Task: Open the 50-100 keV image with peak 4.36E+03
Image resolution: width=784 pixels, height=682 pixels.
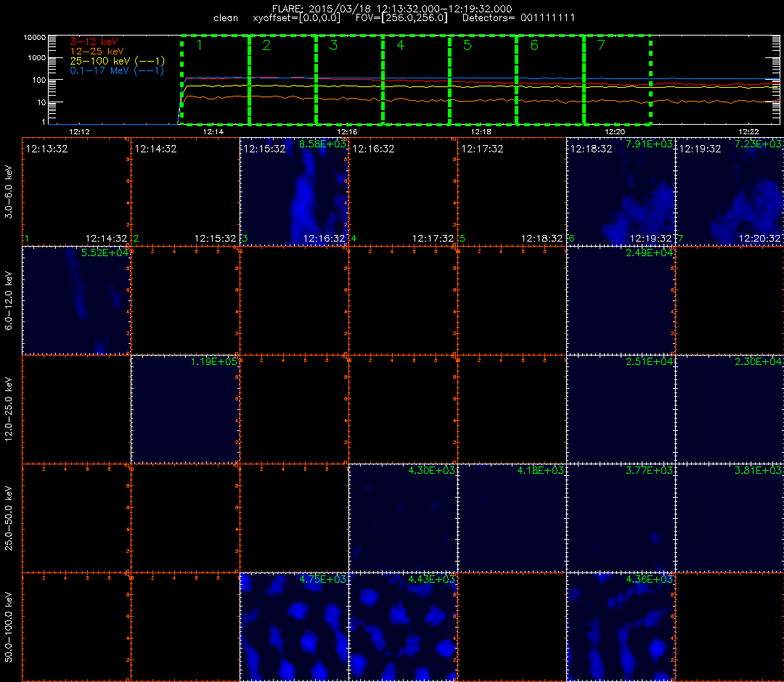Action: (x=621, y=627)
